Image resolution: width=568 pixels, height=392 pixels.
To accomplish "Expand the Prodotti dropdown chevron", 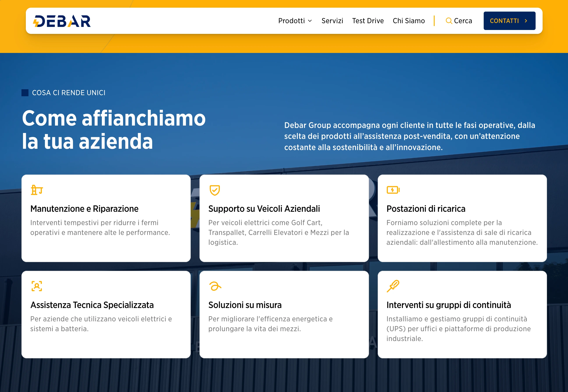I will (x=310, y=21).
